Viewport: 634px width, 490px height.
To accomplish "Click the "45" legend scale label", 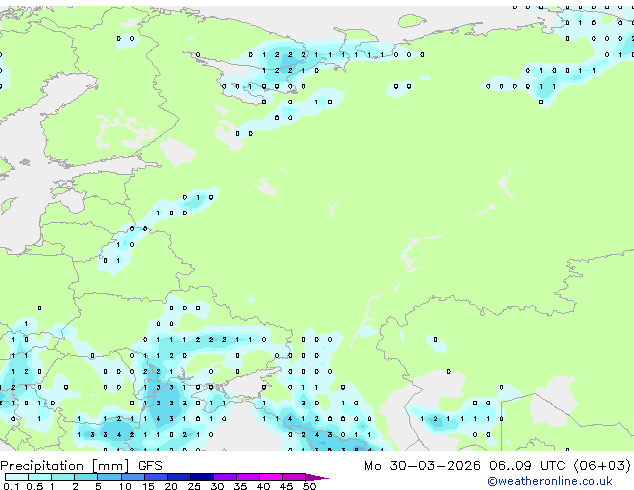I will (x=286, y=486).
